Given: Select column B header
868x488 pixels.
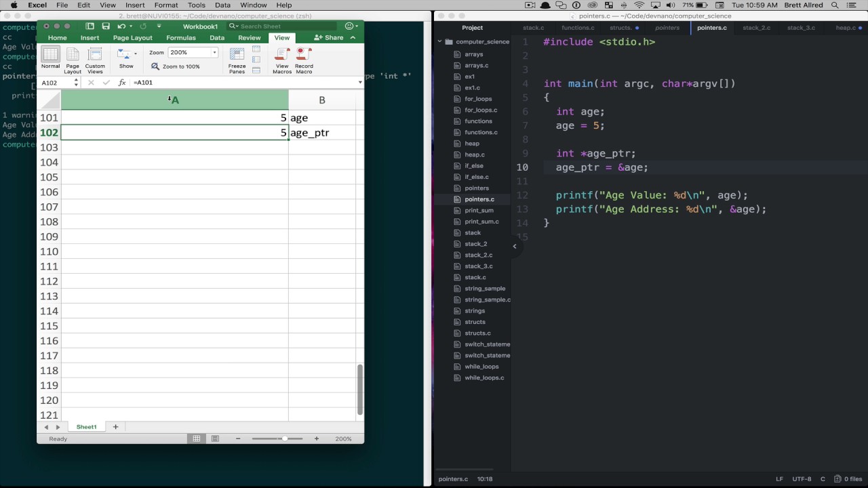Looking at the screenshot, I should 322,100.
